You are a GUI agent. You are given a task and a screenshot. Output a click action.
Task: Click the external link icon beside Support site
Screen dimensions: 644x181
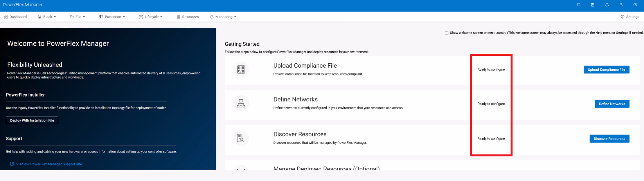point(12,164)
